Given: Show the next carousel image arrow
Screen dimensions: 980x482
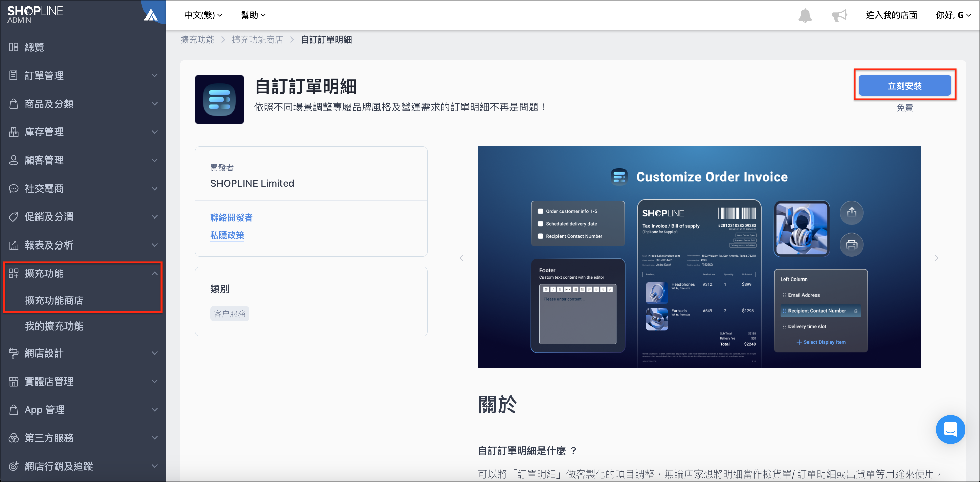Looking at the screenshot, I should tap(937, 258).
